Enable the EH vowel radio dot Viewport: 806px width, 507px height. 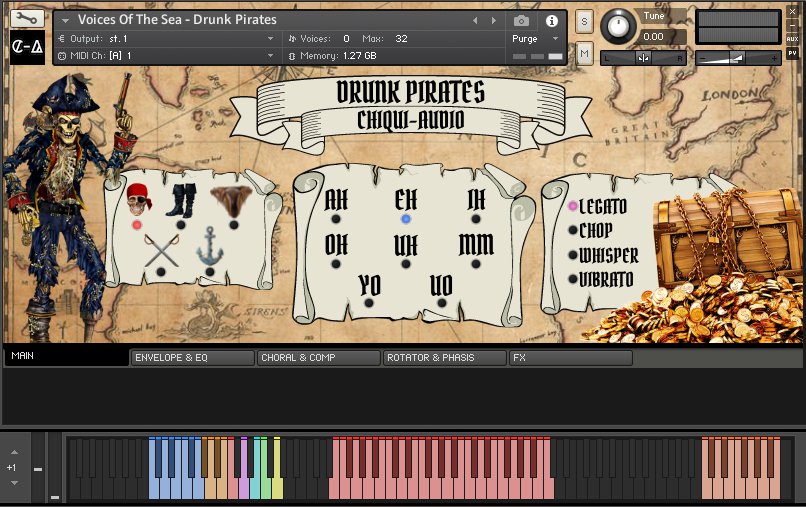[406, 219]
